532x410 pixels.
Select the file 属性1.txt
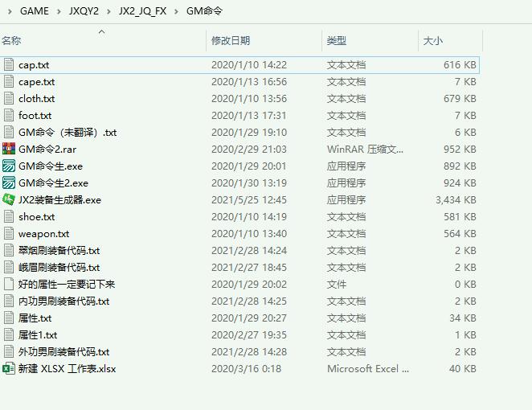38,335
